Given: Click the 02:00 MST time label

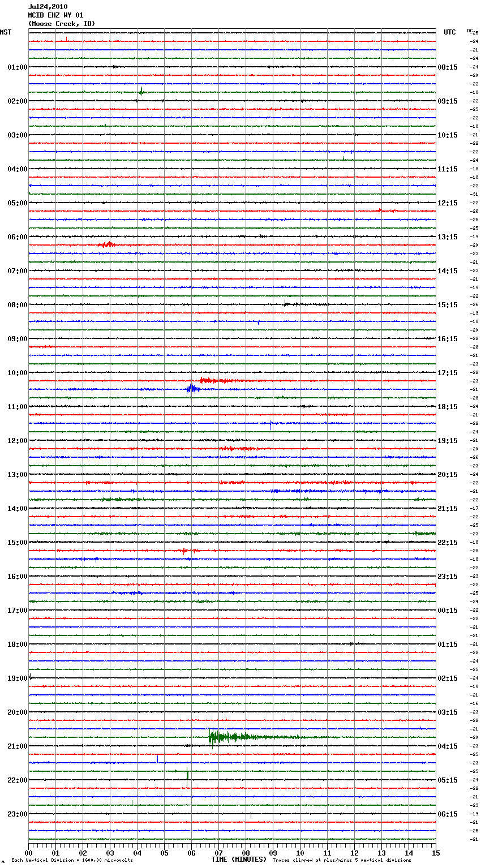Looking at the screenshot, I should 18,101.
